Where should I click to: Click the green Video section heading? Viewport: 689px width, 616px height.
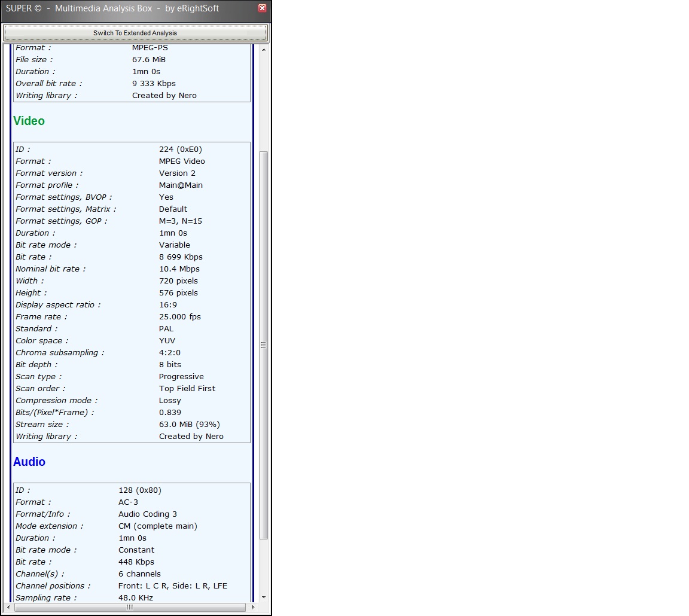29,121
